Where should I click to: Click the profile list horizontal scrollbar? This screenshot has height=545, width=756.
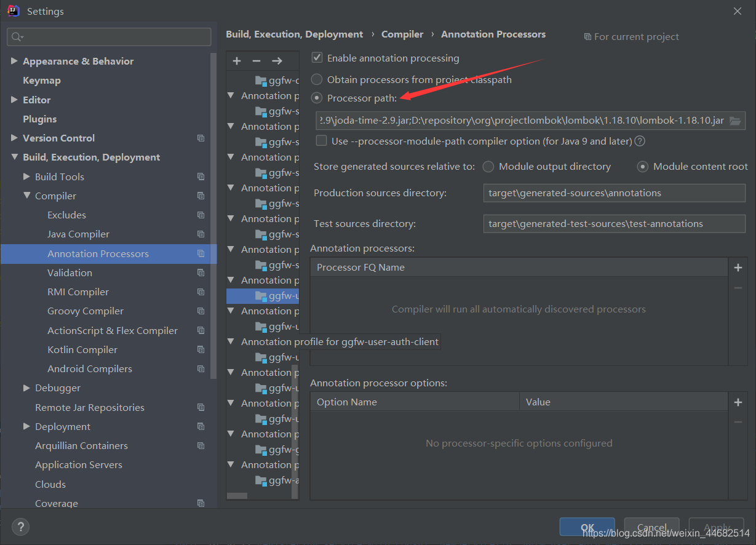[237, 495]
